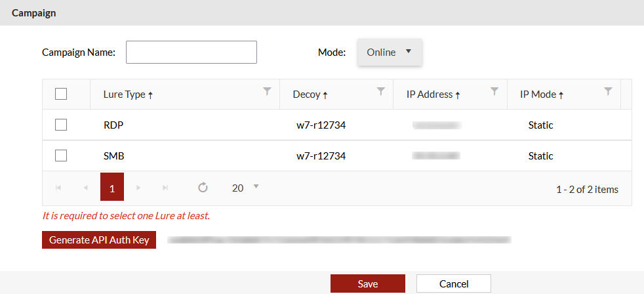This screenshot has height=294, width=644.
Task: Click the Generate API Auth Key button
Action: 99,240
